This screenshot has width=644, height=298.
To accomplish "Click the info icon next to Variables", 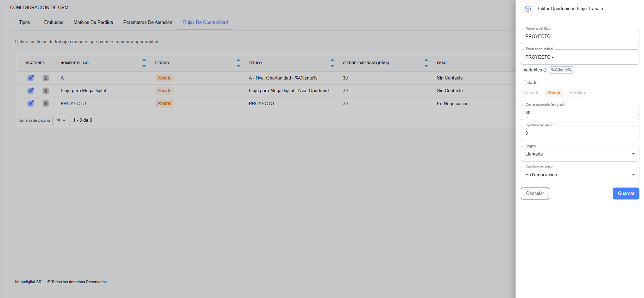I will [x=545, y=70].
